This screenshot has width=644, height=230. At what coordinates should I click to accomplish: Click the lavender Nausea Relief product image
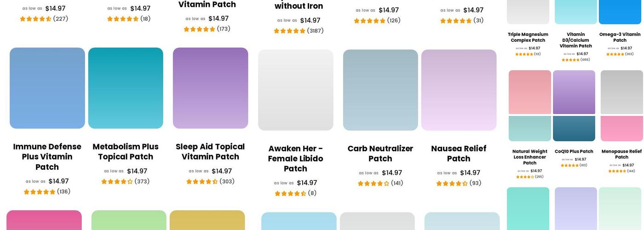(x=459, y=90)
